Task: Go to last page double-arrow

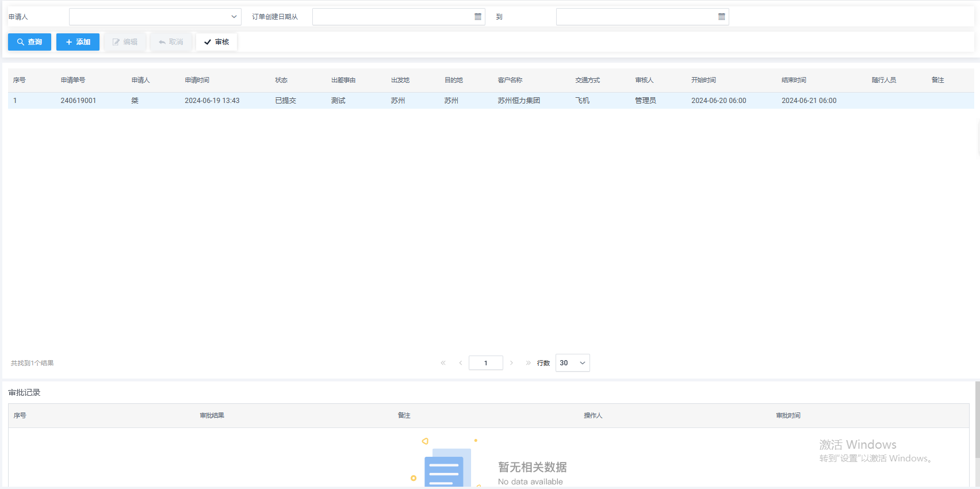Action: pyautogui.click(x=528, y=363)
